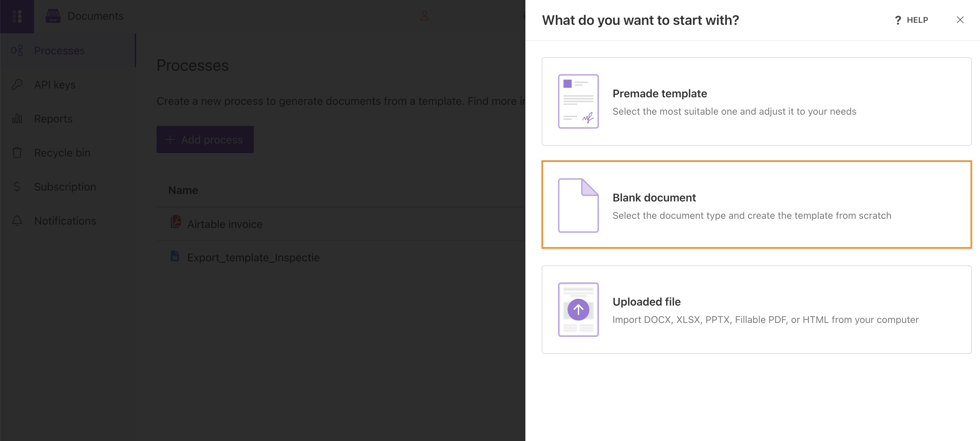Open the Recycle bin trash icon
980x441 pixels.
tap(17, 152)
